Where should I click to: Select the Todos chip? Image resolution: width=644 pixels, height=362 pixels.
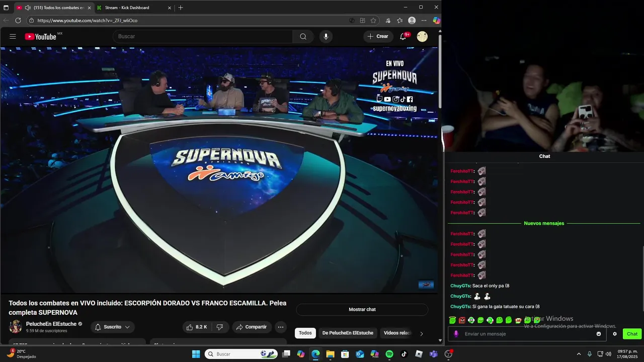point(305,333)
